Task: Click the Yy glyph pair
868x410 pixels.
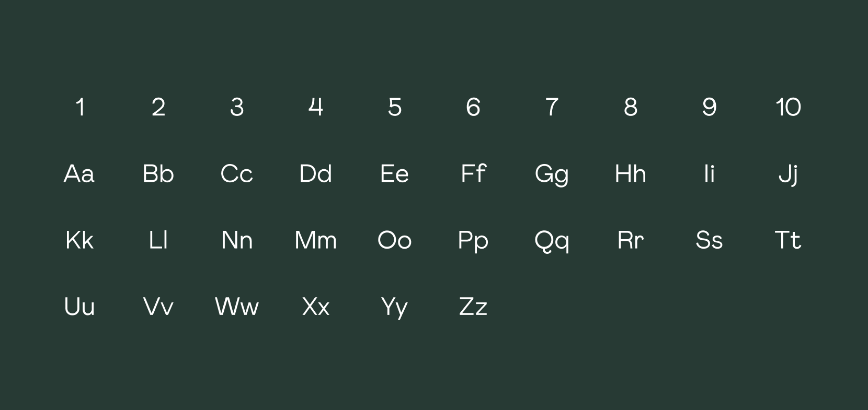Action: click(x=394, y=308)
